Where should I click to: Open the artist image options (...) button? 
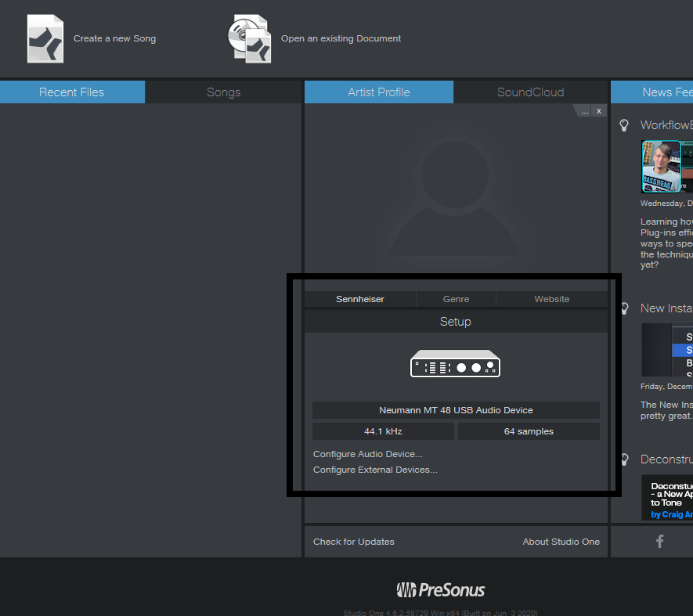(584, 111)
